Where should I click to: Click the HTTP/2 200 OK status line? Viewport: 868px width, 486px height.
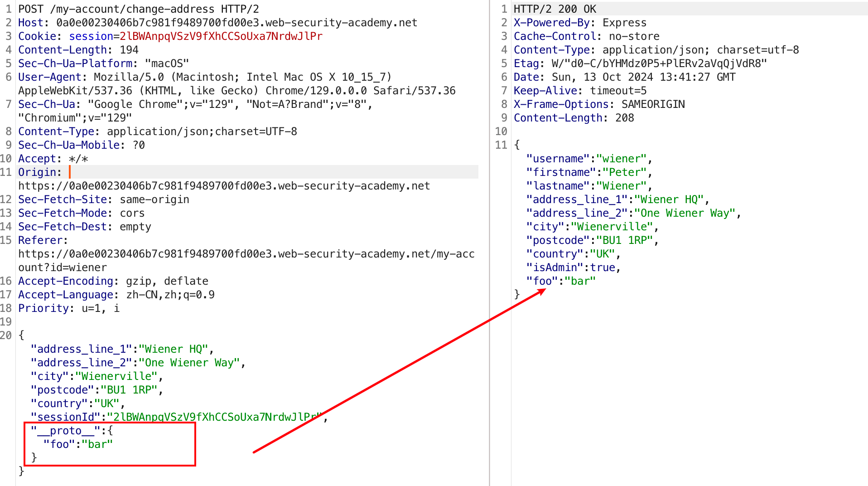(555, 9)
